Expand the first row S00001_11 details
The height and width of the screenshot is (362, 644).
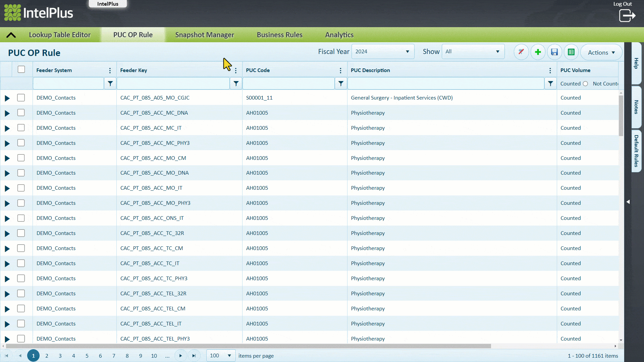point(7,98)
